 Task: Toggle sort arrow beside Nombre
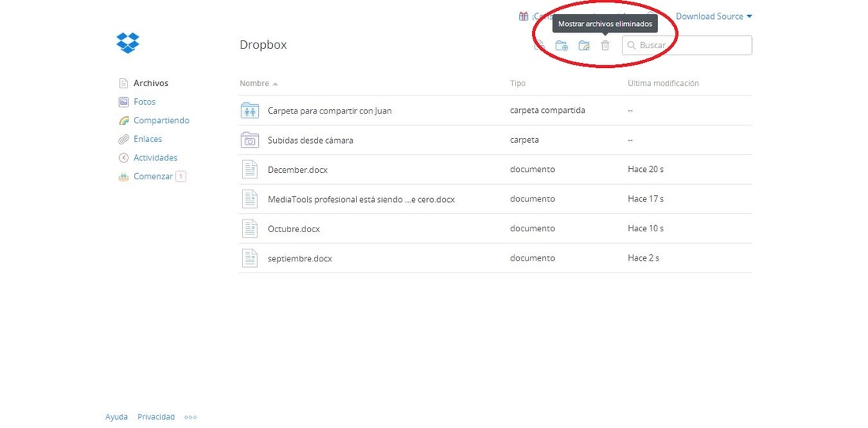tap(275, 84)
